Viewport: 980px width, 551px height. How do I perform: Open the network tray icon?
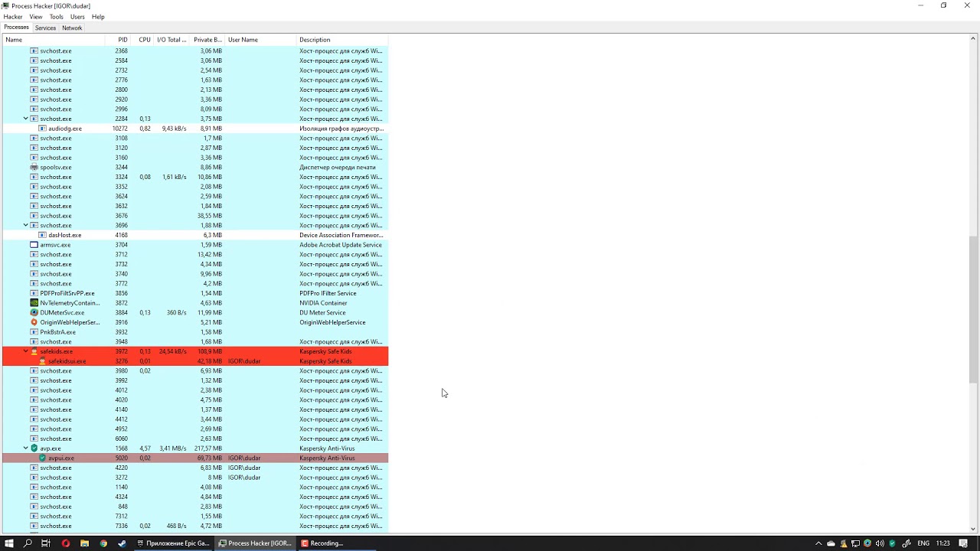coord(855,543)
